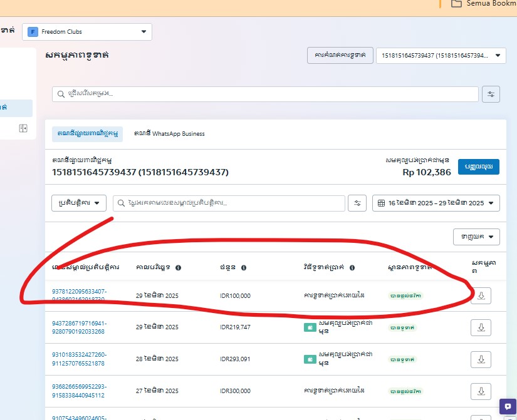Expand the download dropdown above the table
This screenshot has height=420, width=517.
(x=476, y=237)
